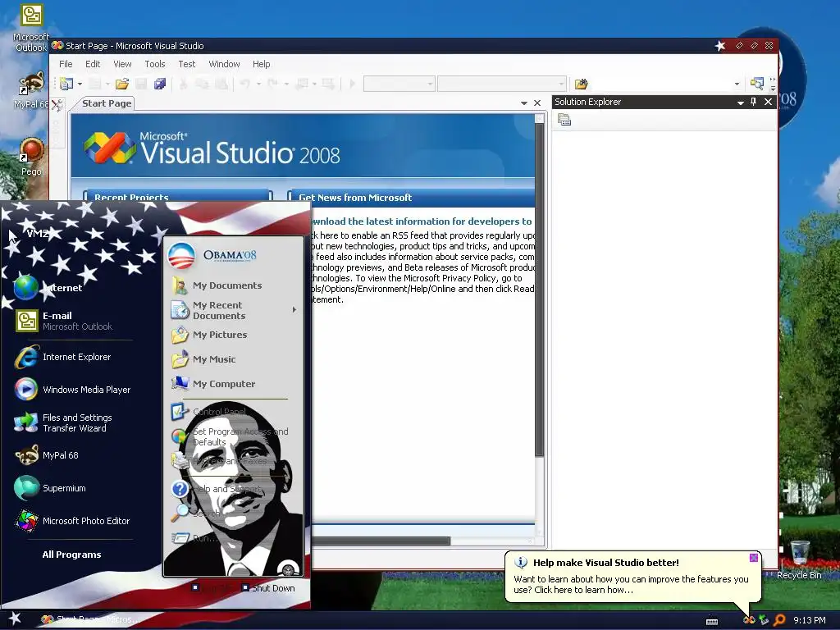
Task: Open the New Project dropdown arrow
Action: pyautogui.click(x=80, y=84)
